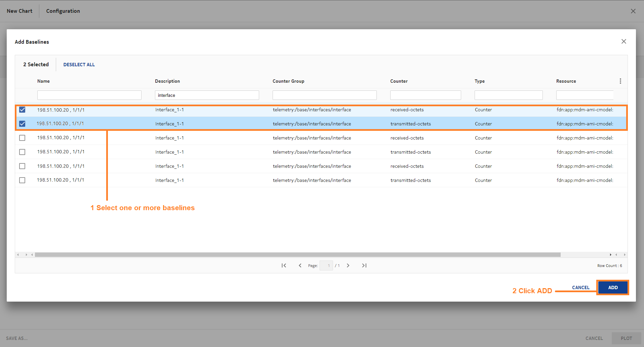Uncheck the first received-octets baseline row

pyautogui.click(x=22, y=110)
